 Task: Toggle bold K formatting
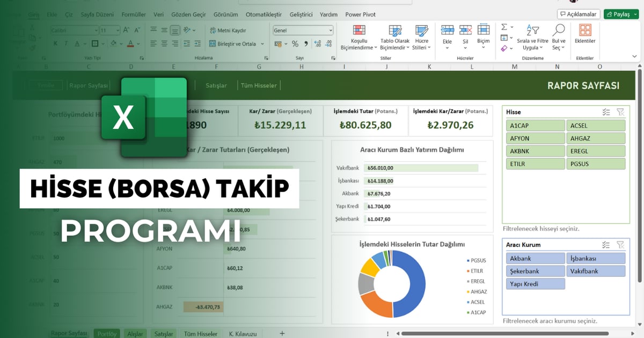coord(54,44)
